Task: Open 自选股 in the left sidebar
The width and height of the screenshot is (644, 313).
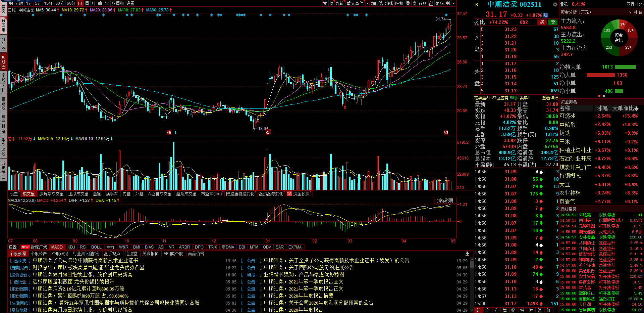Action: tap(3, 103)
